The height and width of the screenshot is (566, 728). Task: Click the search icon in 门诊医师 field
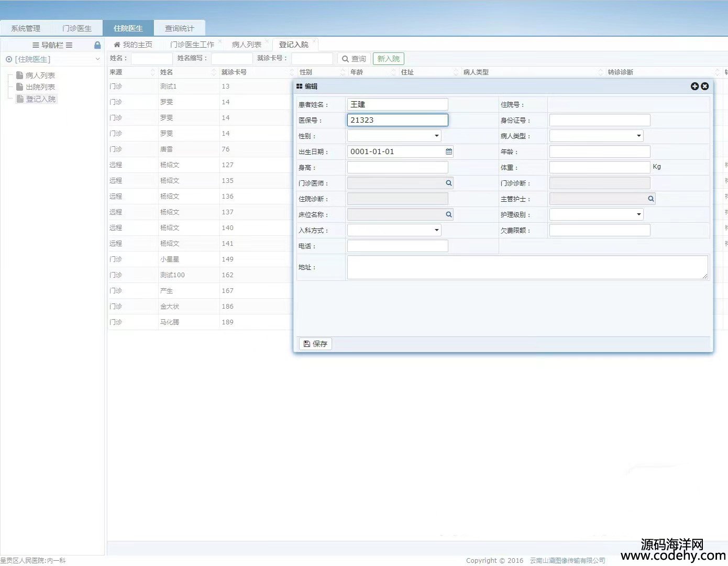[x=449, y=183]
